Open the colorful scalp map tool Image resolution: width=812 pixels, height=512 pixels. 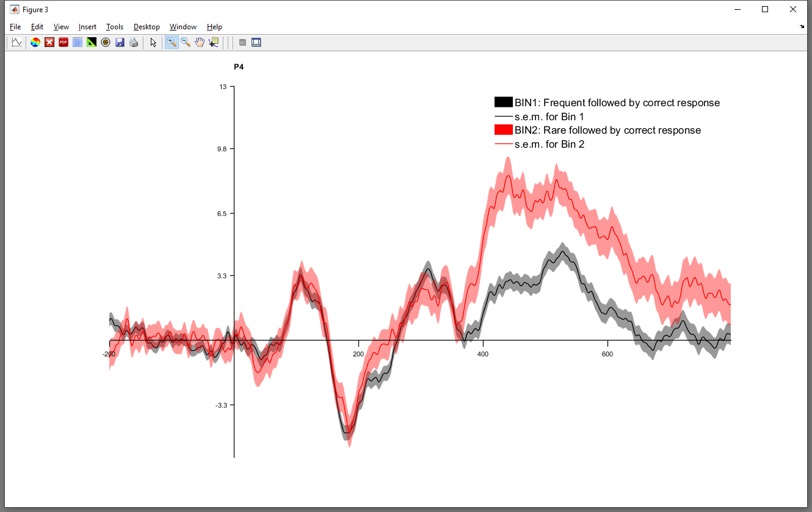tap(35, 42)
